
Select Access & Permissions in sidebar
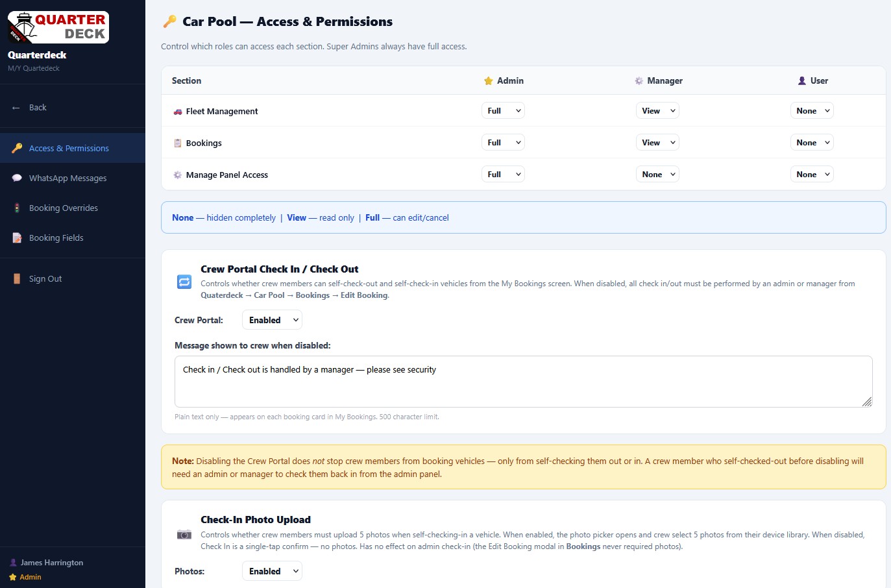point(73,148)
